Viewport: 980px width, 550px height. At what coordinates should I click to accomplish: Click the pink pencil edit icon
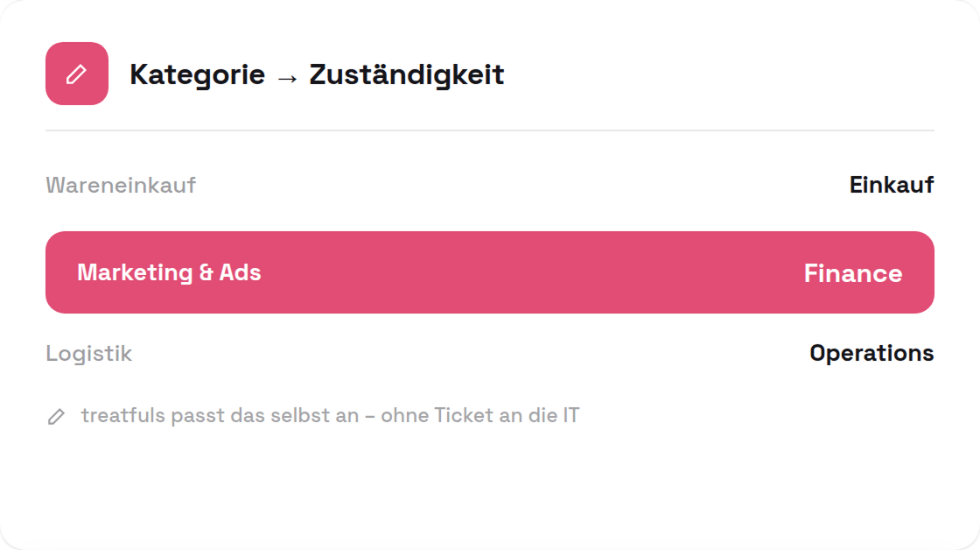pos(77,74)
